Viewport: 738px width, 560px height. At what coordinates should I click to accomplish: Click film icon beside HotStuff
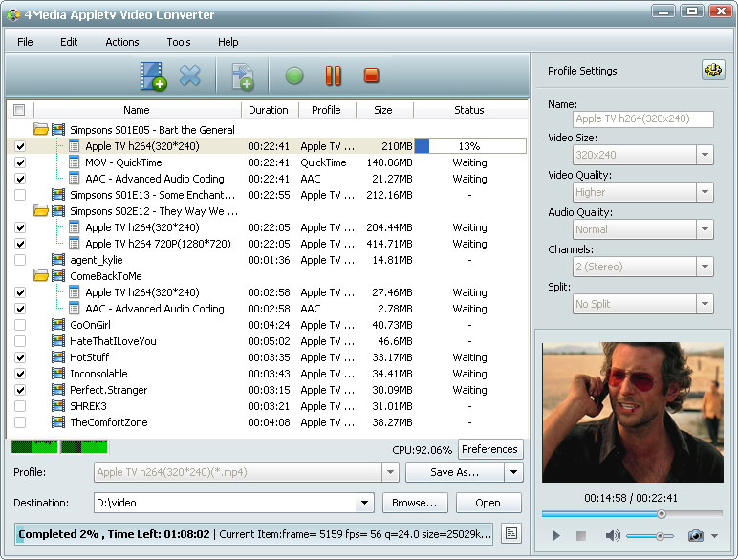point(58,356)
